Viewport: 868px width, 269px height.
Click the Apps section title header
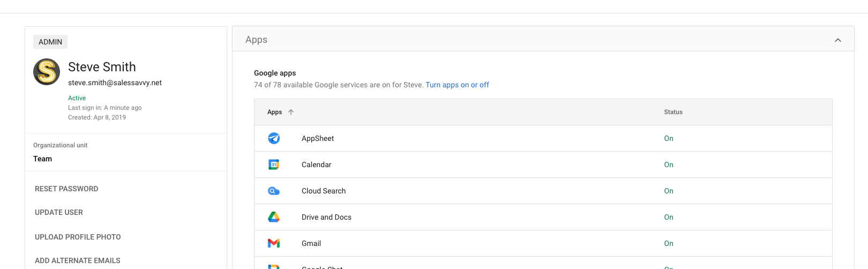pyautogui.click(x=256, y=40)
